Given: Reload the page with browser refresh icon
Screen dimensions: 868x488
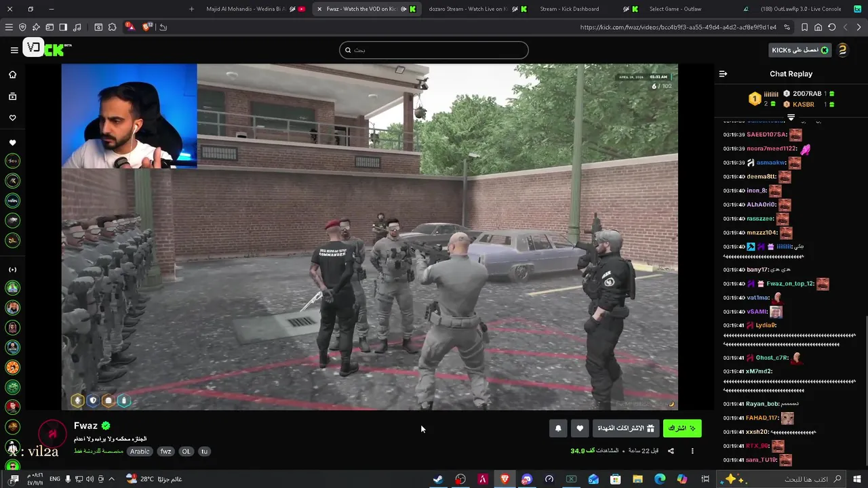Looking at the screenshot, I should coord(832,27).
